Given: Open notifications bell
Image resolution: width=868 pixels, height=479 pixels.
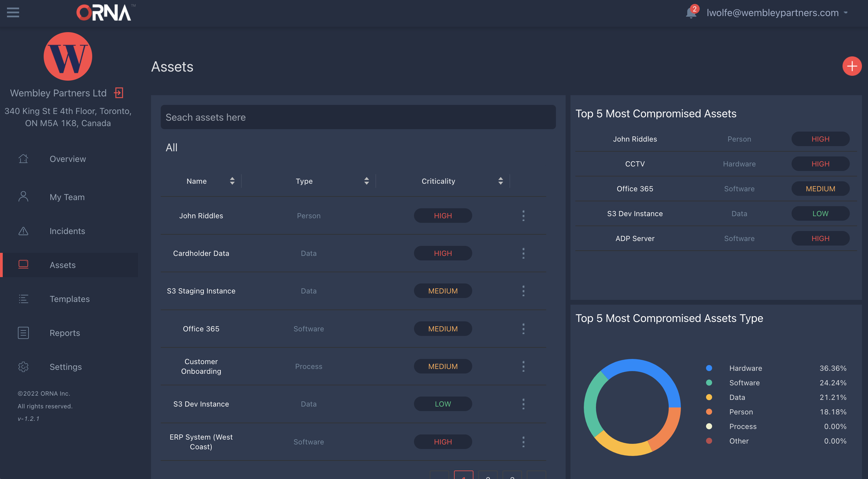Looking at the screenshot, I should pyautogui.click(x=691, y=13).
